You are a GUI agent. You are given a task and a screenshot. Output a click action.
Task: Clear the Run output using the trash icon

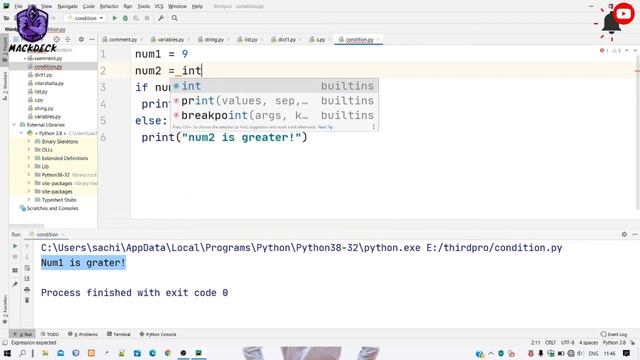click(x=27, y=300)
